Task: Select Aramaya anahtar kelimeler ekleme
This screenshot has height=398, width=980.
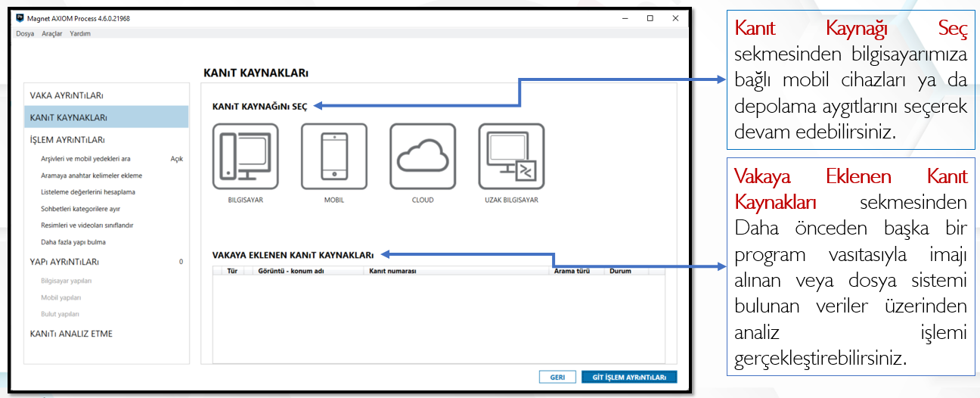Action: tap(91, 176)
